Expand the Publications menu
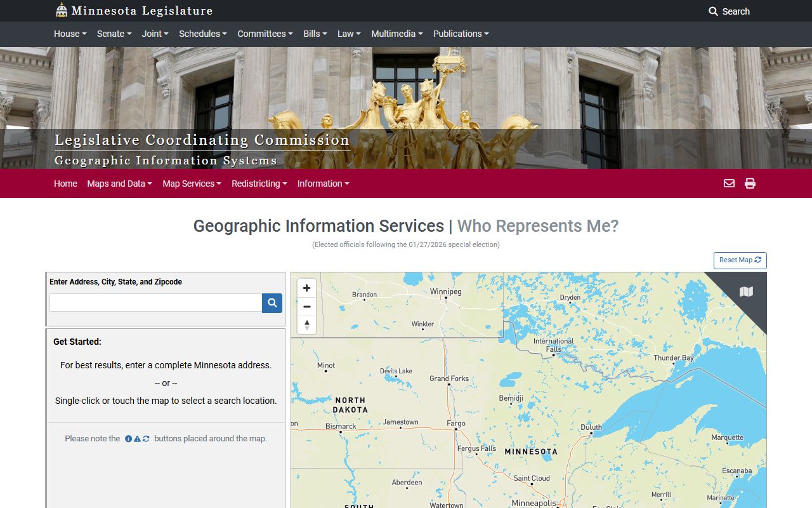Screen dimensions: 812x508 point(461,34)
